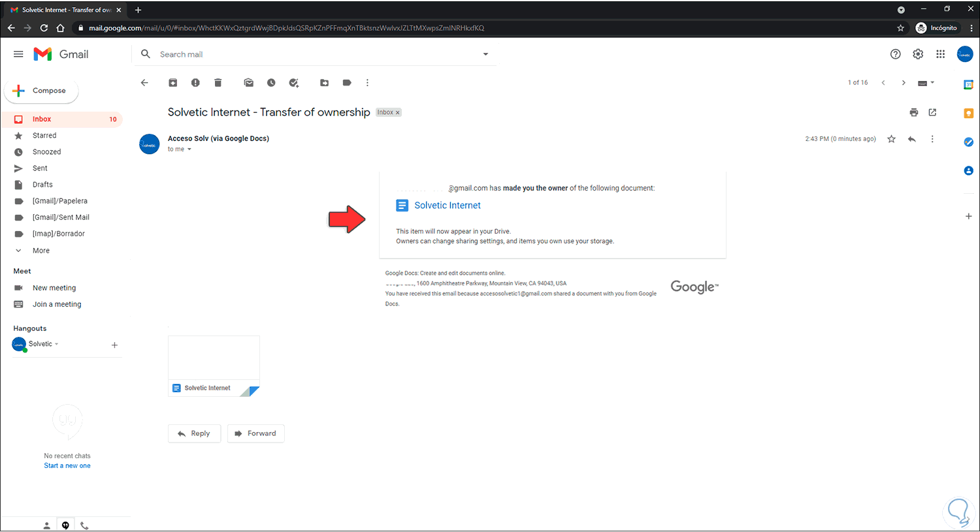
Task: Open the Chrome three-dot menu
Action: pos(972,28)
